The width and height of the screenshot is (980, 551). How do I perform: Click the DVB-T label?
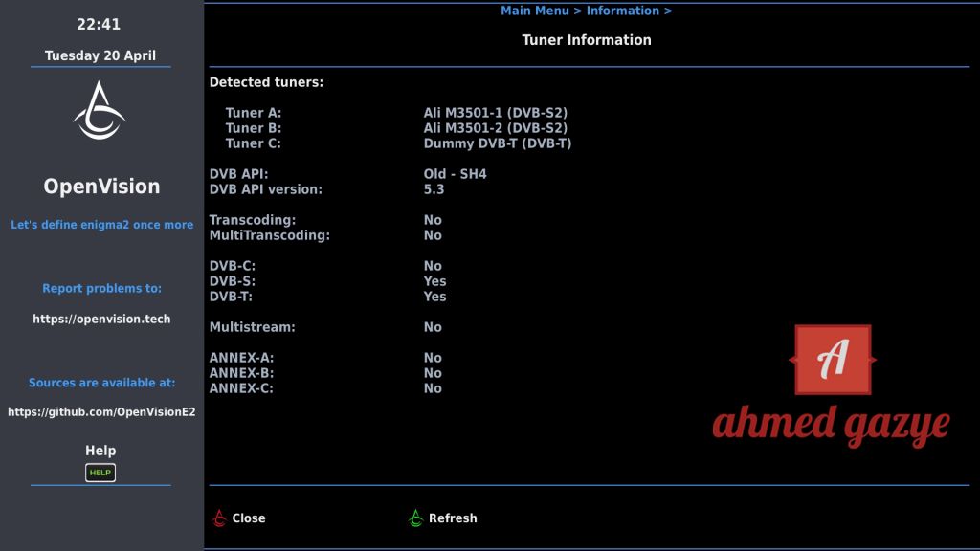click(x=231, y=297)
